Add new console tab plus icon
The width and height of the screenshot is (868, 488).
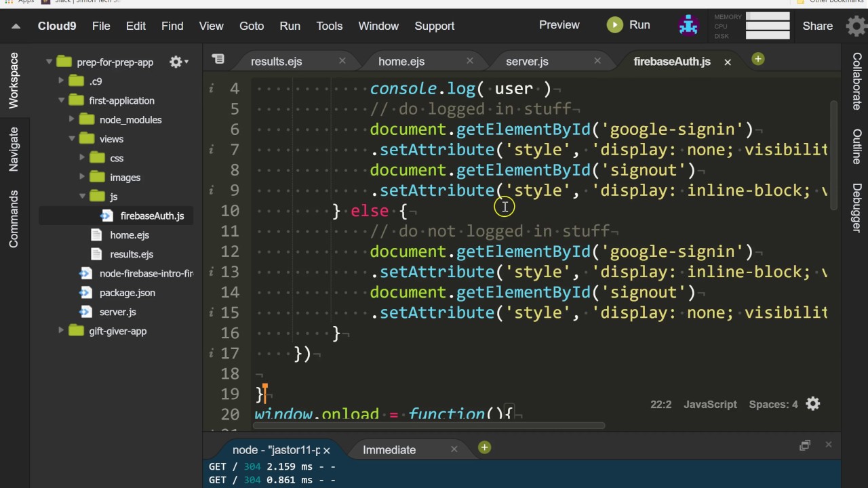[484, 447]
